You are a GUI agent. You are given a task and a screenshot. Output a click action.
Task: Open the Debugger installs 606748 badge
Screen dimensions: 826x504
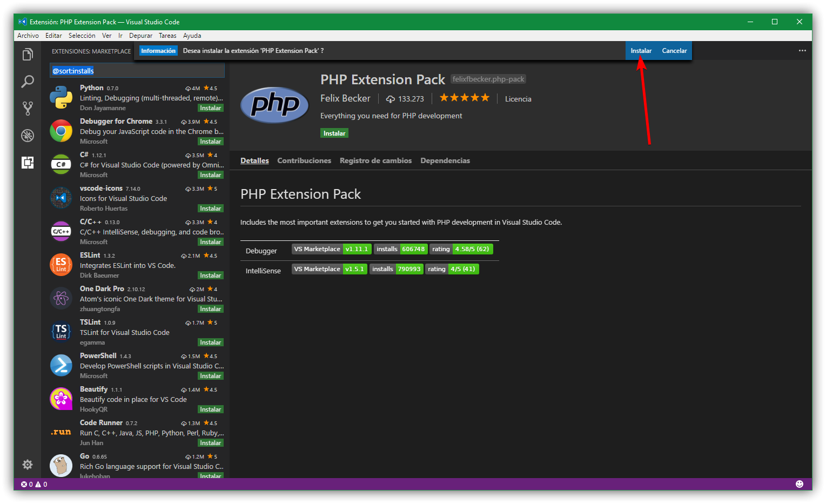tap(401, 249)
